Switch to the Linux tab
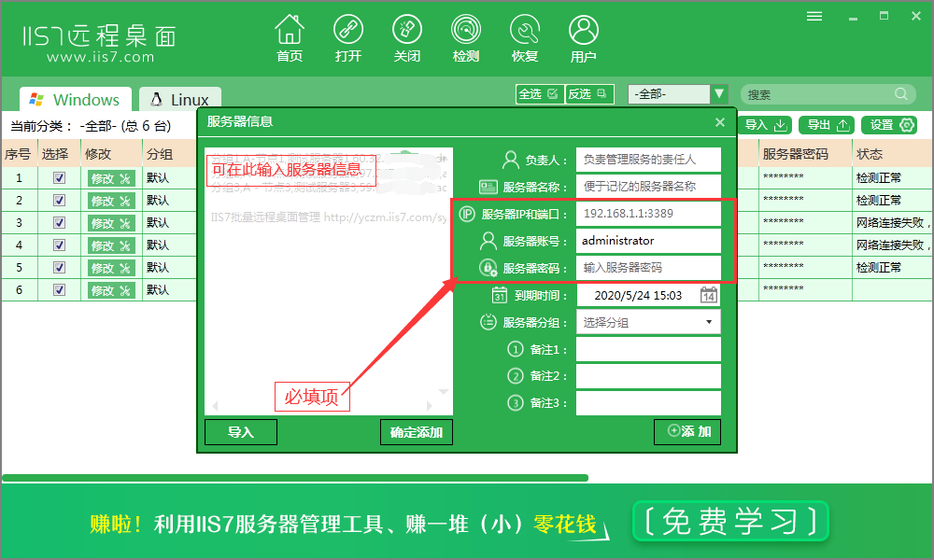Viewport: 934px width, 560px height. point(179,98)
